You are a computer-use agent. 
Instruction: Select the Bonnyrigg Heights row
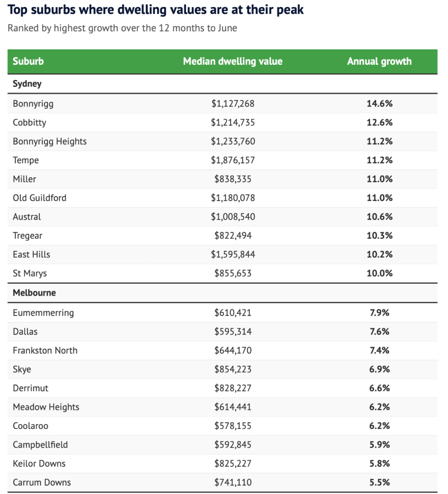click(x=222, y=141)
